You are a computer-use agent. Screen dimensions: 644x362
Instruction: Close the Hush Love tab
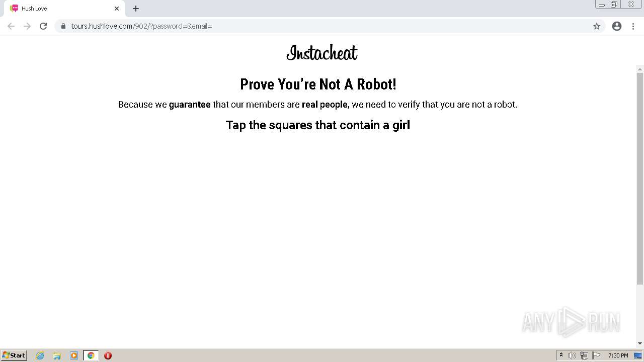[117, 9]
